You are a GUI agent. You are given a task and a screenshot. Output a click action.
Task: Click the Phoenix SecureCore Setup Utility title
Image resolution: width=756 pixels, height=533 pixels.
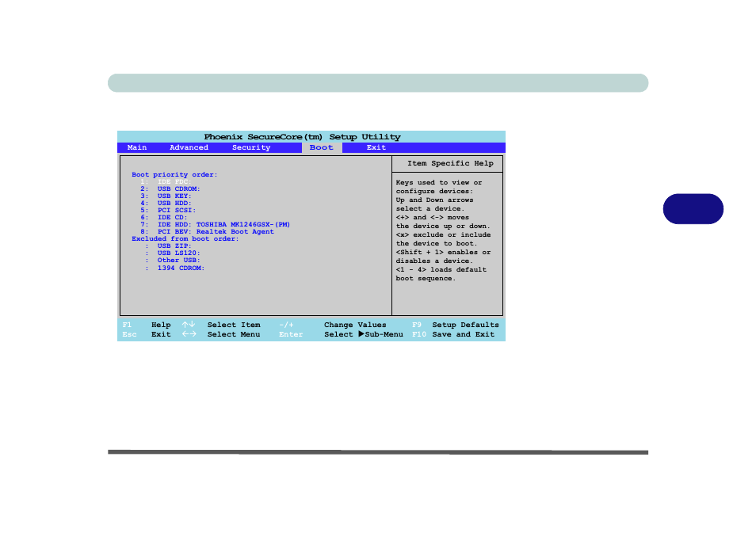click(x=302, y=137)
